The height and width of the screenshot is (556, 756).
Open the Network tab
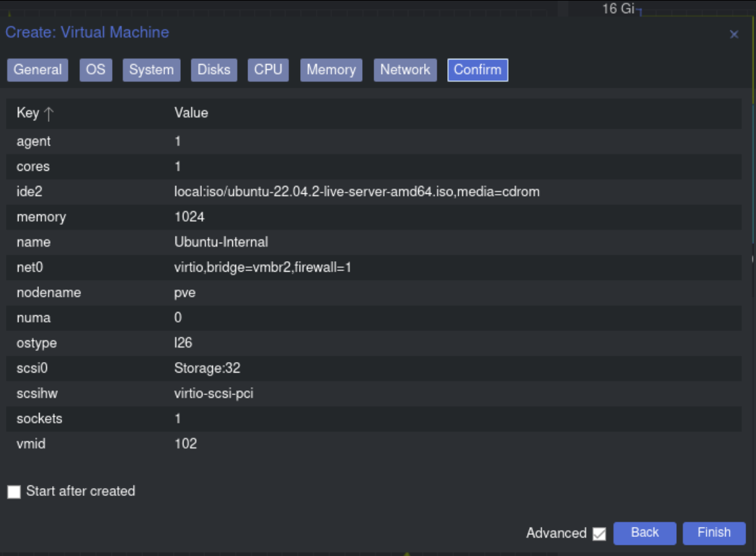click(405, 70)
